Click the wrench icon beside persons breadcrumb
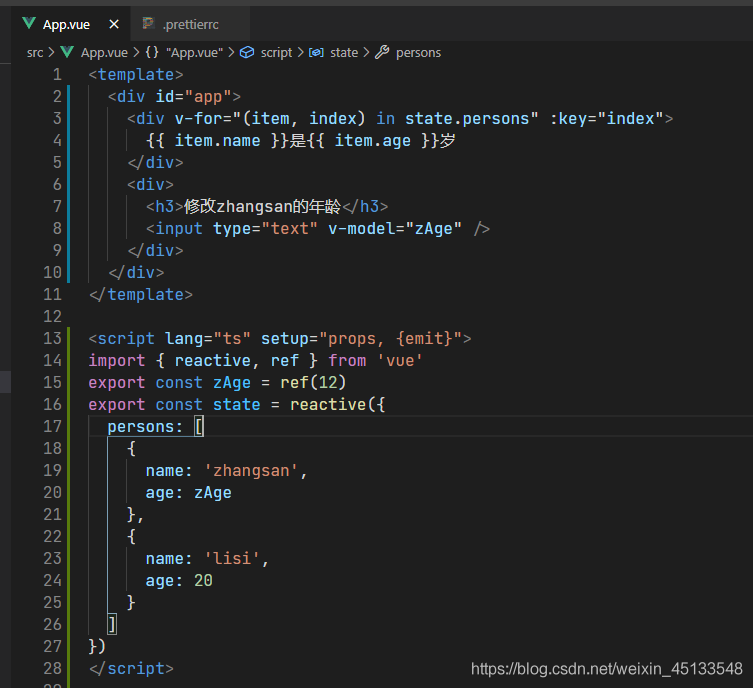The image size is (753, 688). pos(381,52)
